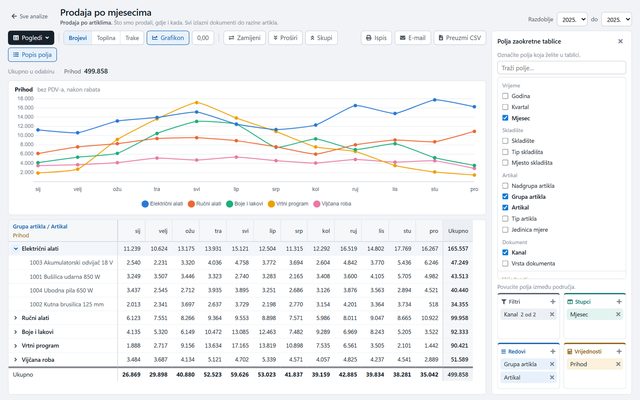Screen dimensions: 640x400
Task: Close the Polja zaokretne tablice panel
Action: [x=620, y=41]
